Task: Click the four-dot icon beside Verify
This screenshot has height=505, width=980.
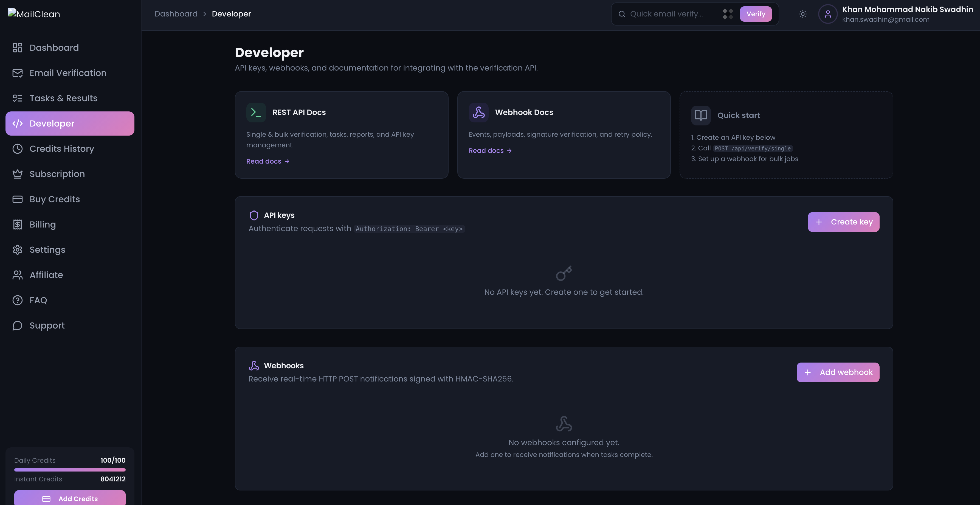Action: (727, 14)
